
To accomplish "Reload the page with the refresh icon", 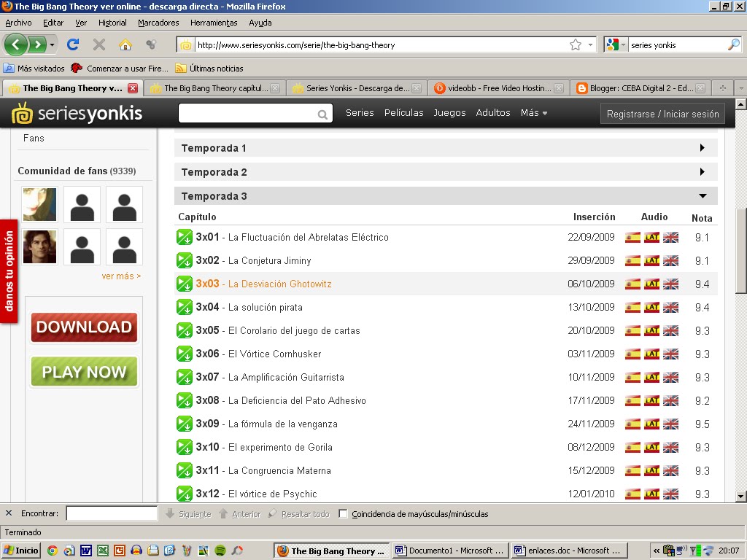I will 73,44.
